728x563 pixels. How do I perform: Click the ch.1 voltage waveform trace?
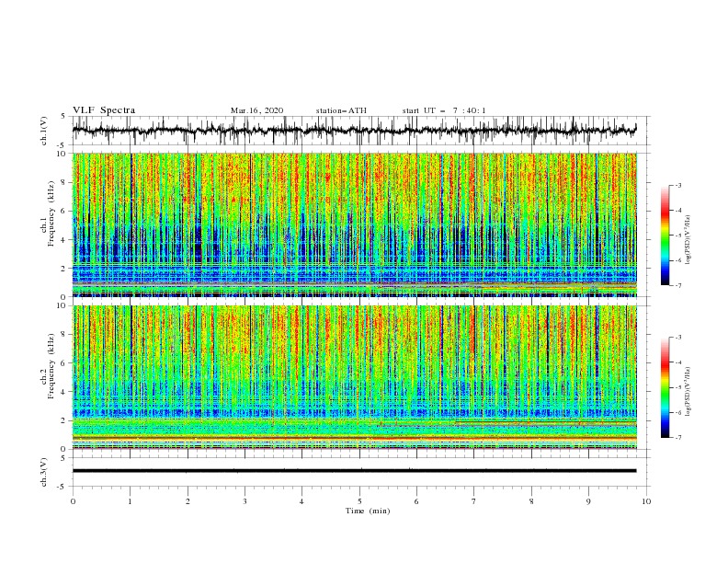click(354, 130)
